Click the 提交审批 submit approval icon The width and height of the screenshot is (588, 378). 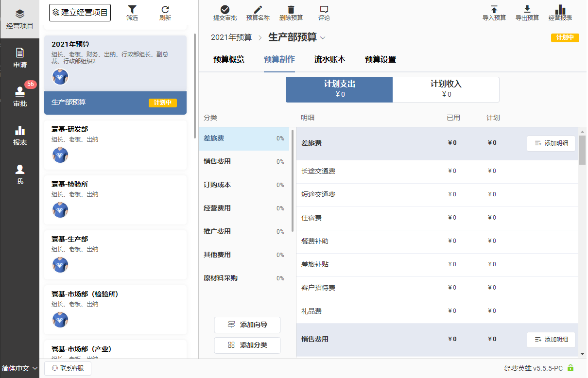click(x=225, y=10)
